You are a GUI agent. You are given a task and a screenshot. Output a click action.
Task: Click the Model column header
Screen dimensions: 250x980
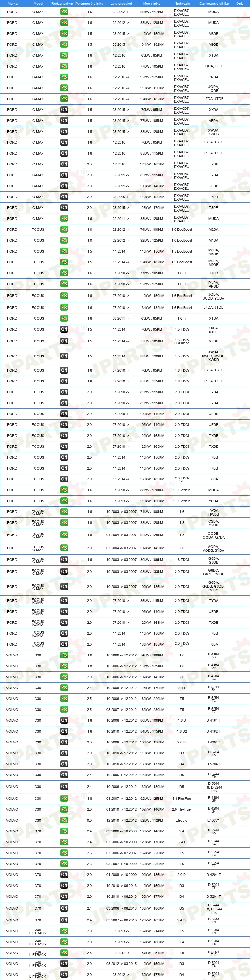pyautogui.click(x=38, y=4)
